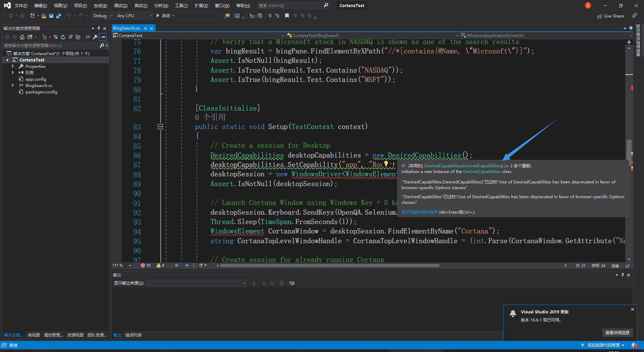This screenshot has width=644, height=352.
Task: Start debugging with the 启动 button
Action: click(164, 15)
